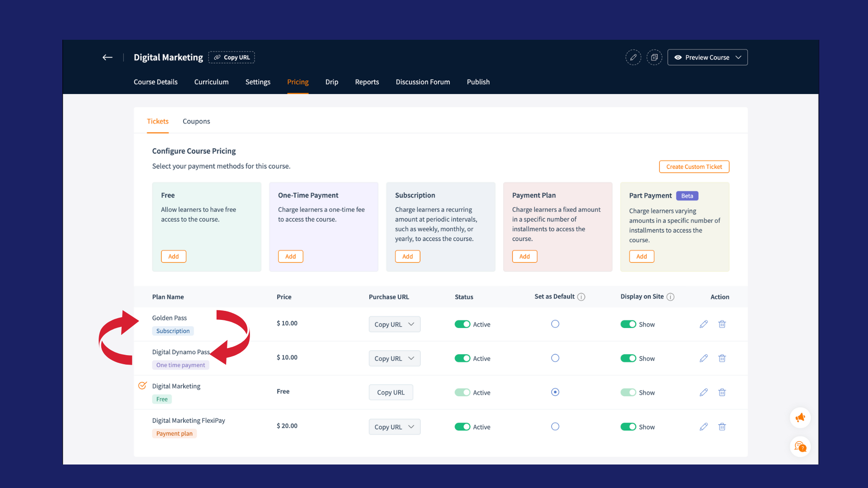Switch to the Coupons tab
The image size is (868, 488).
(196, 121)
